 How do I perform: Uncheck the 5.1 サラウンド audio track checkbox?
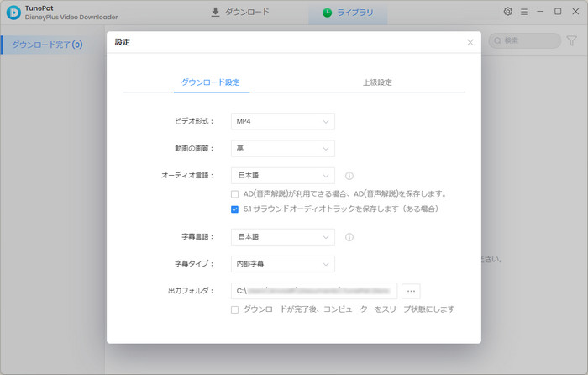tap(234, 209)
